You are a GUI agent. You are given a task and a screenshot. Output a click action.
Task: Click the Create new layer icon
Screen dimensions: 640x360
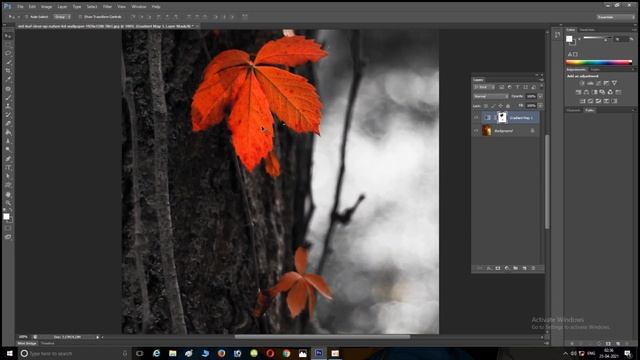click(x=524, y=268)
